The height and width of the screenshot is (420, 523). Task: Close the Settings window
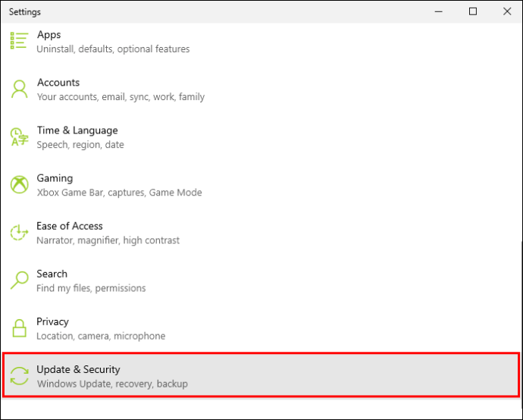pos(506,11)
